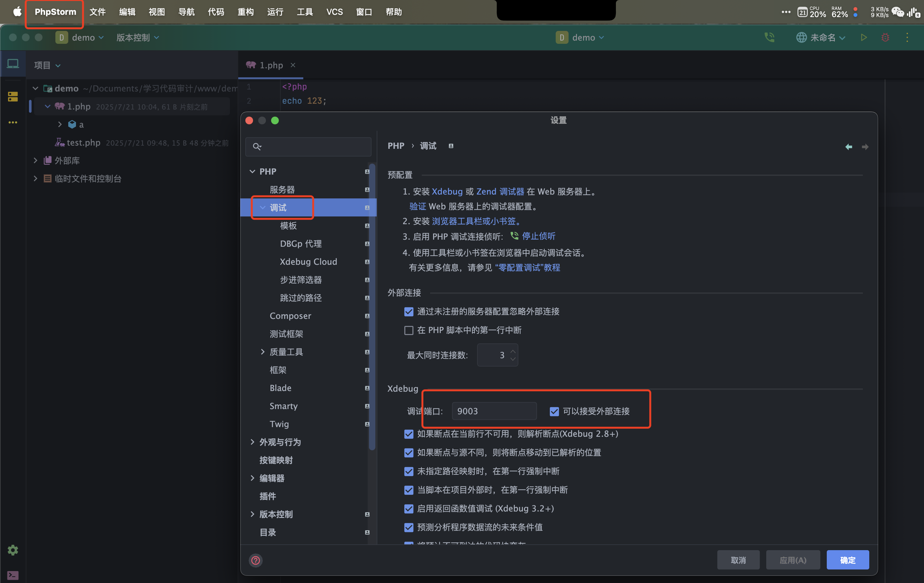Viewport: 924px width, 583px height.
Task: Uncheck 可以接受外部连接 checkbox
Action: pos(554,411)
